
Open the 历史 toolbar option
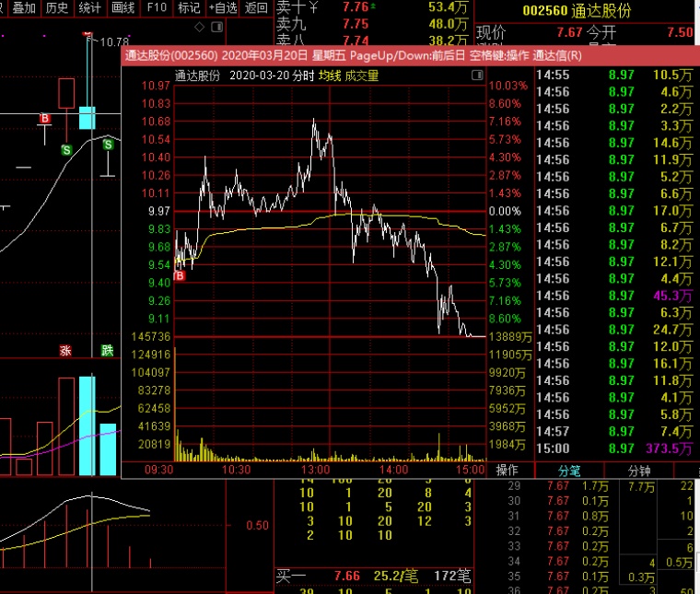point(57,7)
